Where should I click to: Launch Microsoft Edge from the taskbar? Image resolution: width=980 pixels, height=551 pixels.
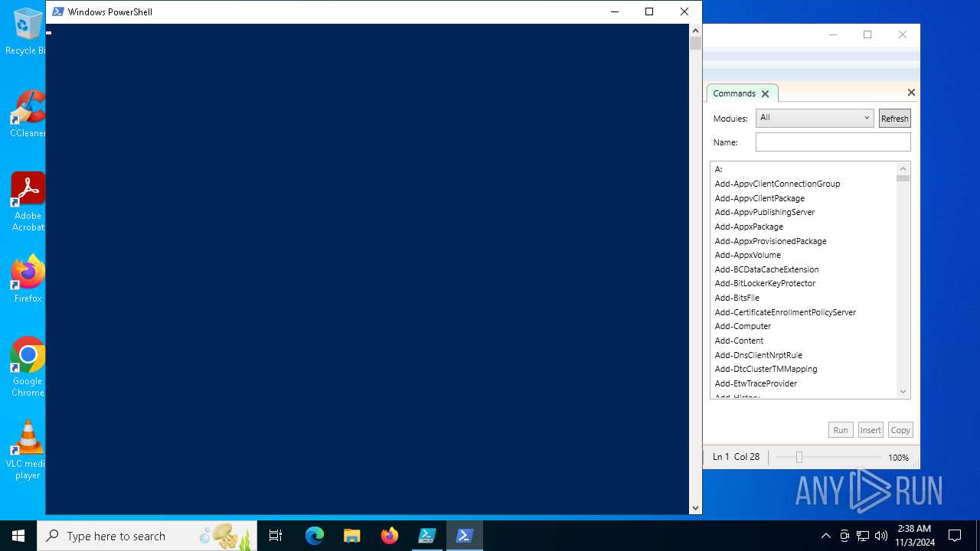pyautogui.click(x=315, y=536)
